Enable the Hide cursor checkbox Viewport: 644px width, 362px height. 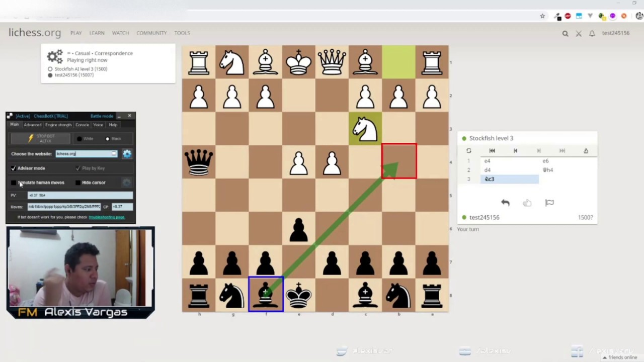78,183
